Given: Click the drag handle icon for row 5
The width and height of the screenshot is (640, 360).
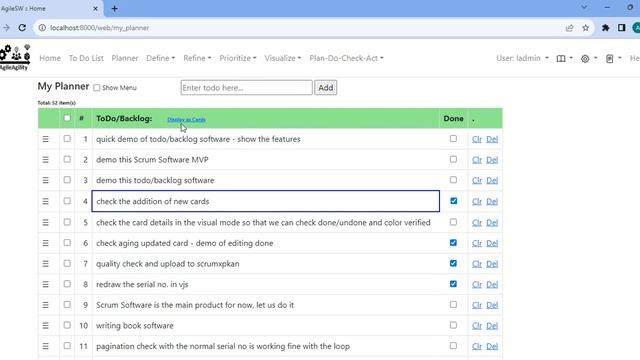Looking at the screenshot, I should 46,222.
